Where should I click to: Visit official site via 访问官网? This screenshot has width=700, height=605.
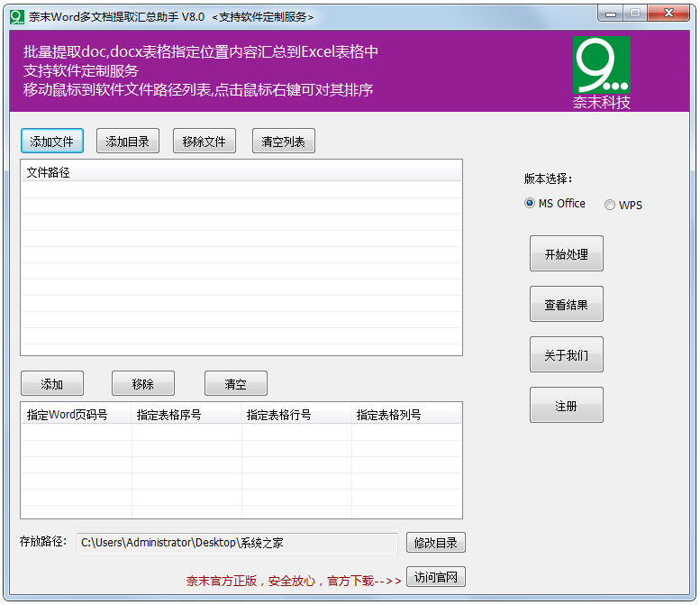tap(436, 578)
